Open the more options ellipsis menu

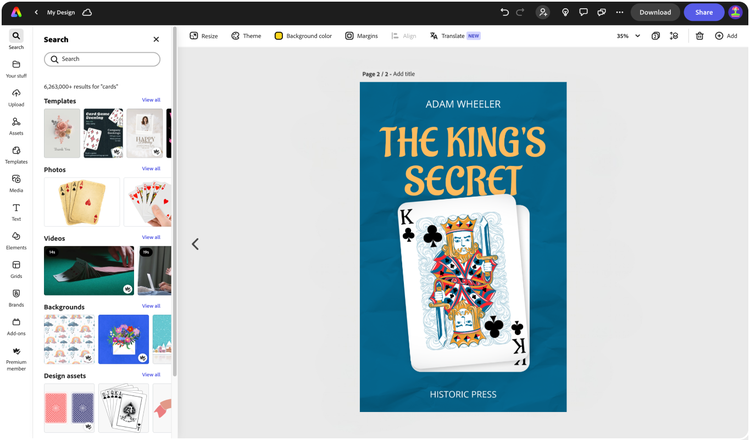[619, 12]
